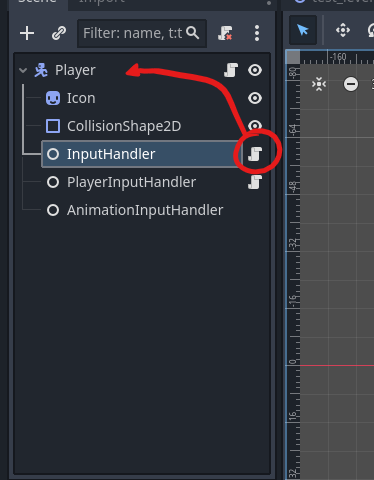Collapse the Player node tree
The height and width of the screenshot is (480, 374).
(x=23, y=70)
